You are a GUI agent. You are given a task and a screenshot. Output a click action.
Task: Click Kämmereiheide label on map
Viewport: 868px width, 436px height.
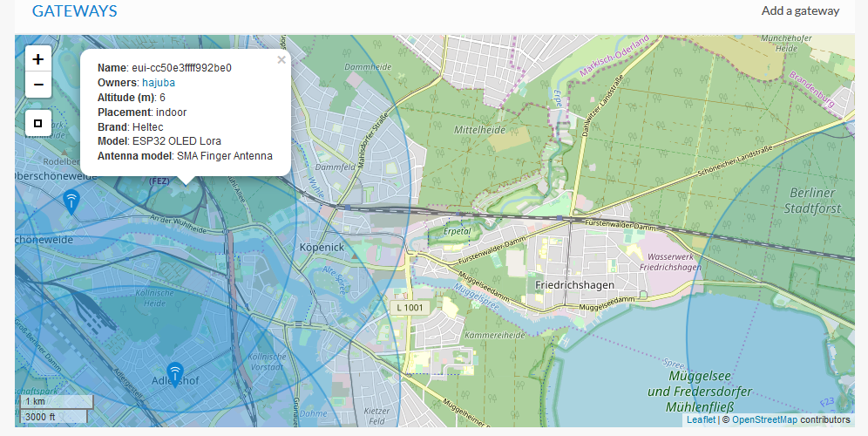tap(495, 335)
